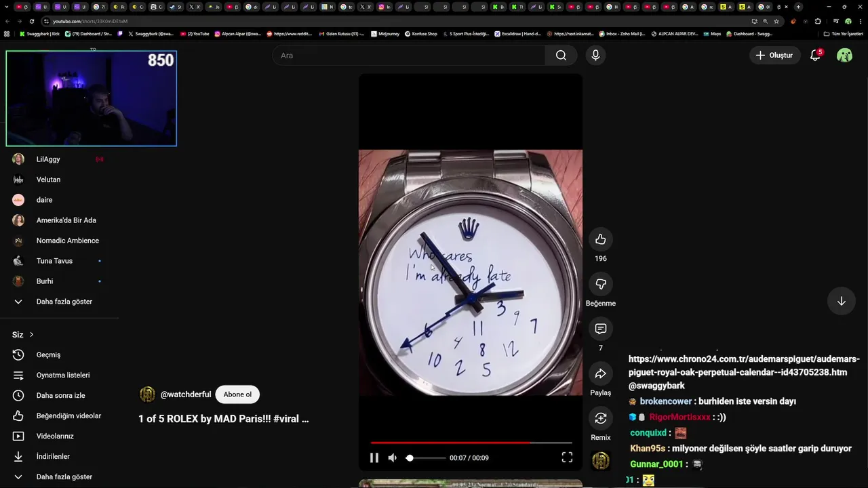
Task: Subscribe using the Abone ol button
Action: tap(237, 394)
